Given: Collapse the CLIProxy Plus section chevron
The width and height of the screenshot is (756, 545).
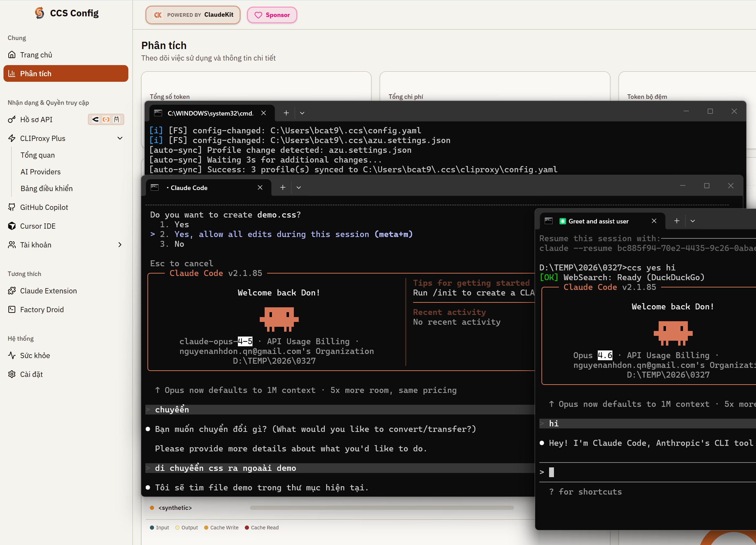Looking at the screenshot, I should 120,139.
